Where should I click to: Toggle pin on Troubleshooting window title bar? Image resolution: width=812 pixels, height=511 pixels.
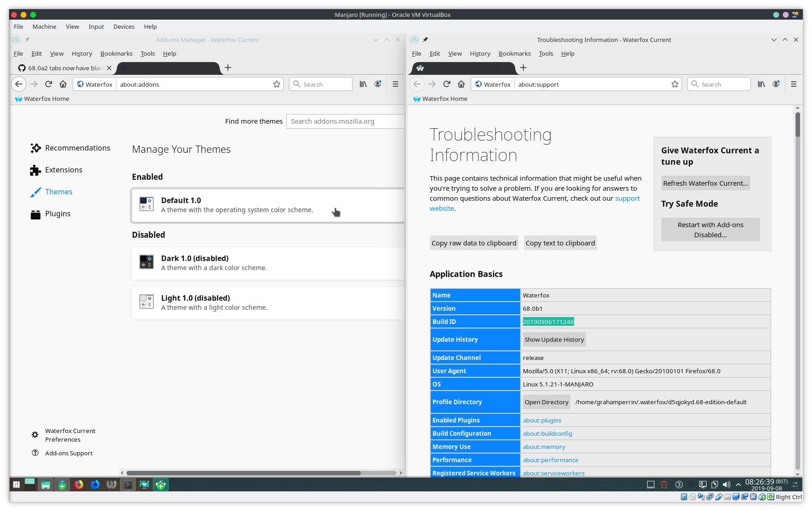(x=425, y=40)
